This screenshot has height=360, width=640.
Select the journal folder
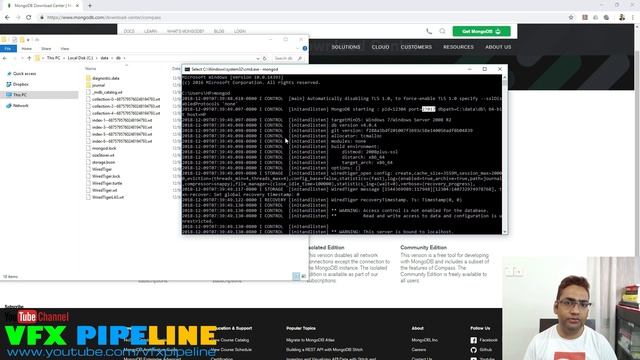click(x=98, y=85)
